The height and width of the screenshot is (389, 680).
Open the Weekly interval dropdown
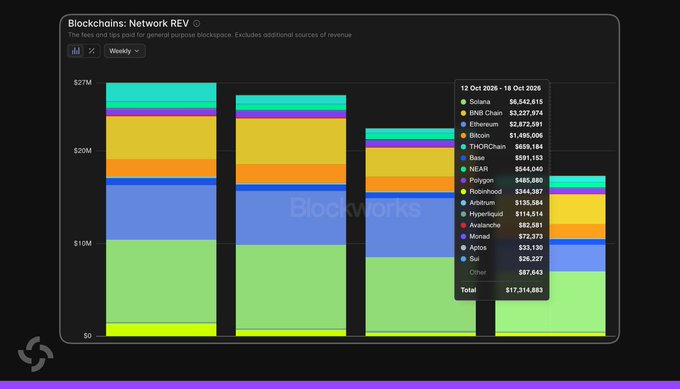(124, 51)
